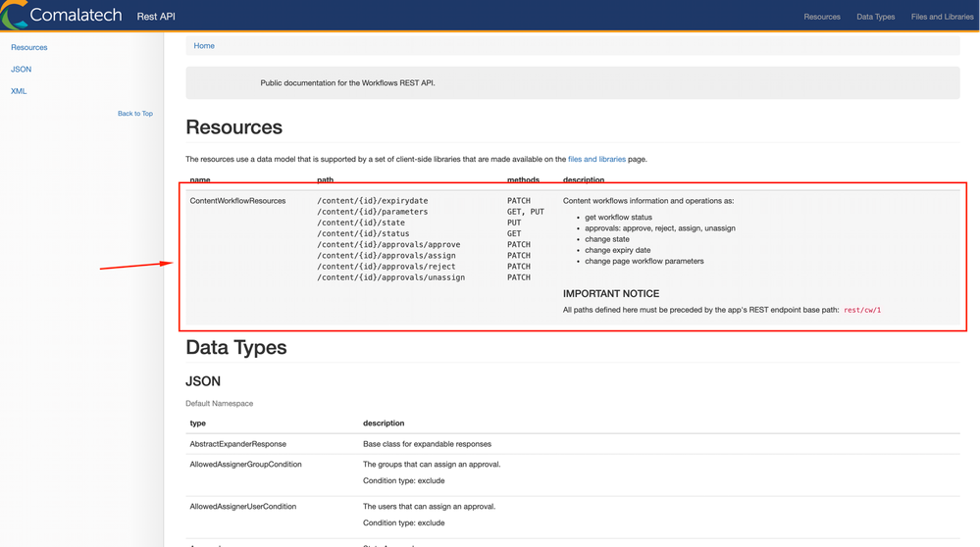Viewport: 980px width, 547px height.
Task: Click the Rest API title in header
Action: coord(156,17)
